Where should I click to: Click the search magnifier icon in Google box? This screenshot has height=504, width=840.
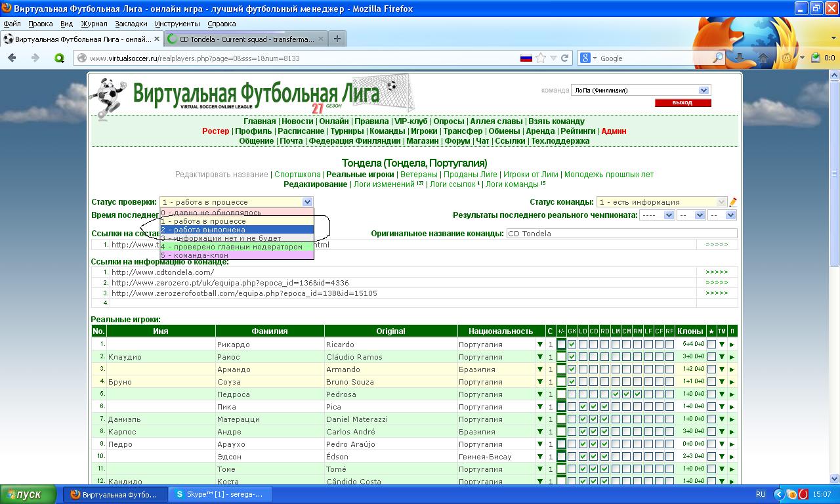[719, 58]
